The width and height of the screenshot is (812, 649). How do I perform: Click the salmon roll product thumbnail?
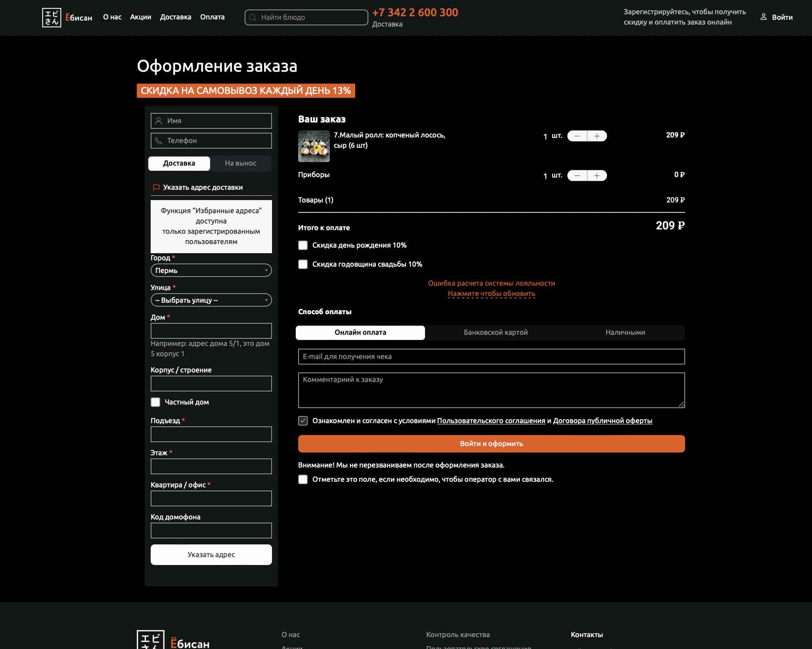pyautogui.click(x=314, y=146)
